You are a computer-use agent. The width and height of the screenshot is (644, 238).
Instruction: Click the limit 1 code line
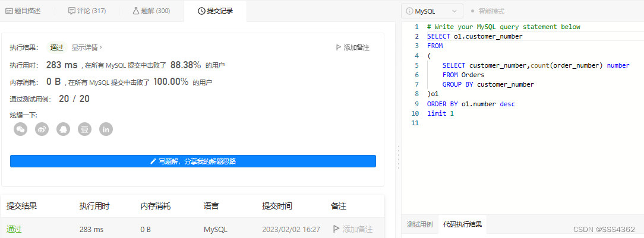(x=440, y=113)
